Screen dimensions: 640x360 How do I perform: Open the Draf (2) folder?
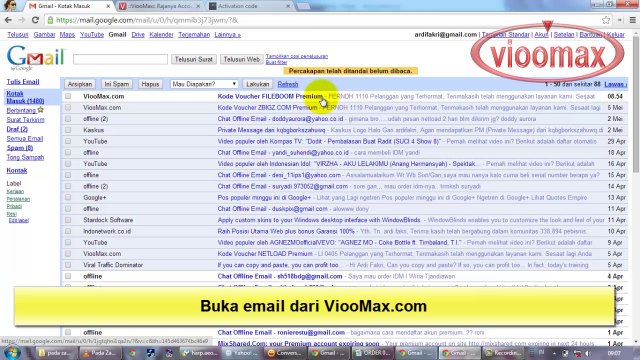(17, 129)
